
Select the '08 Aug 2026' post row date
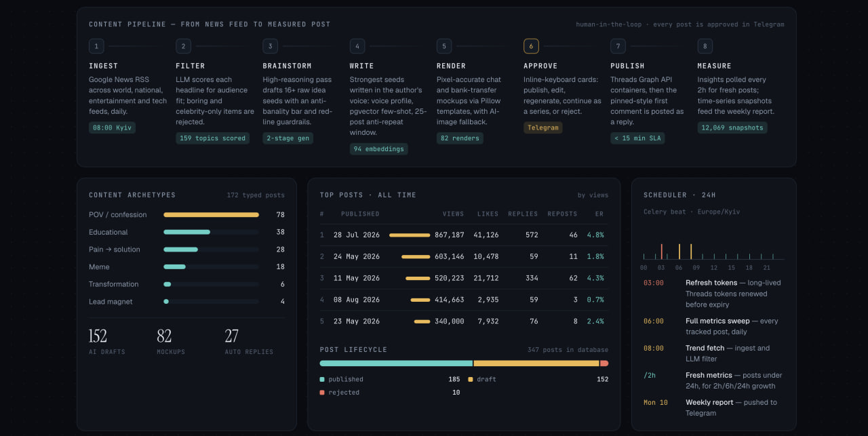(357, 300)
